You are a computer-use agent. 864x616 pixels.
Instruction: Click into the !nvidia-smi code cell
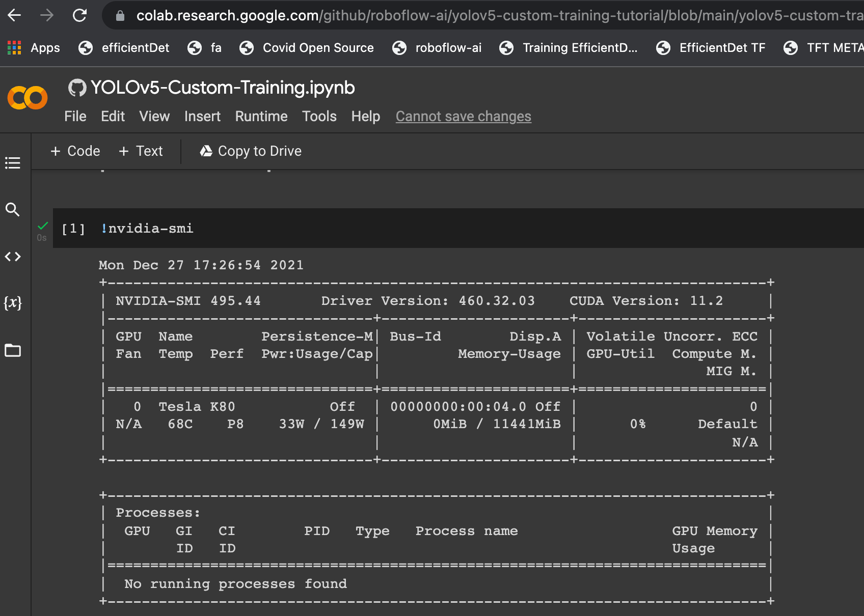(458, 228)
